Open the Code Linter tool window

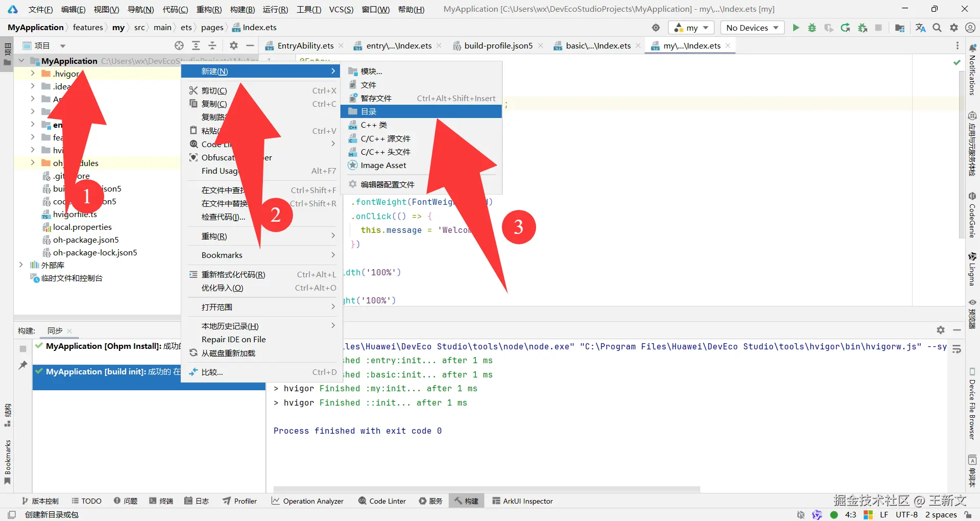tap(382, 501)
